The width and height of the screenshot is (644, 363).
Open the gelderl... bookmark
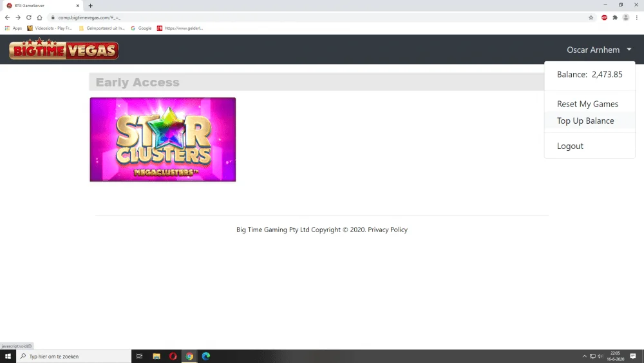180,28
